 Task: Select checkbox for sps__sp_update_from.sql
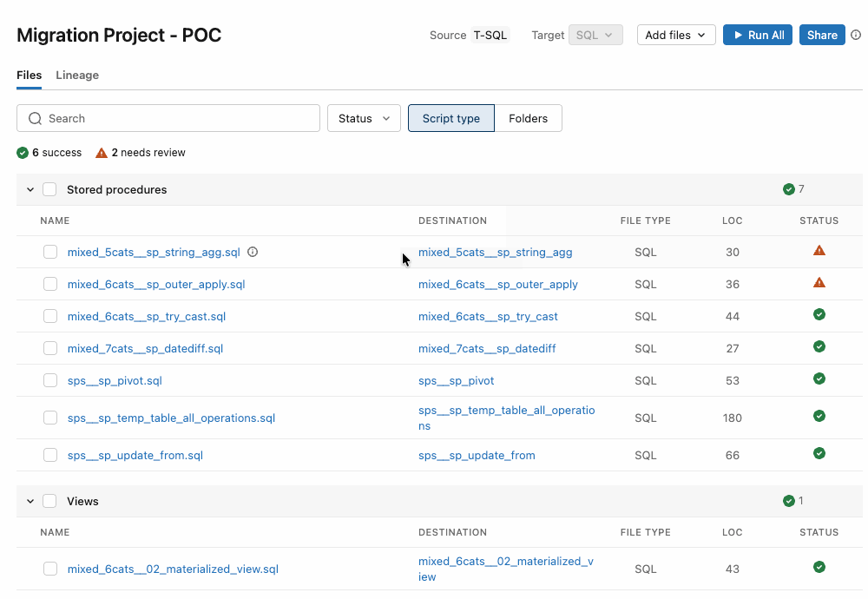point(50,455)
